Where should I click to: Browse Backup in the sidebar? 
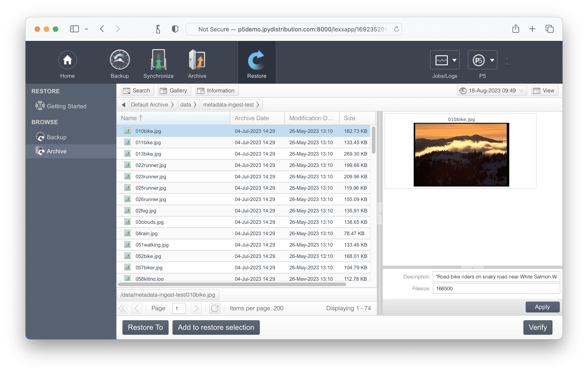point(56,137)
